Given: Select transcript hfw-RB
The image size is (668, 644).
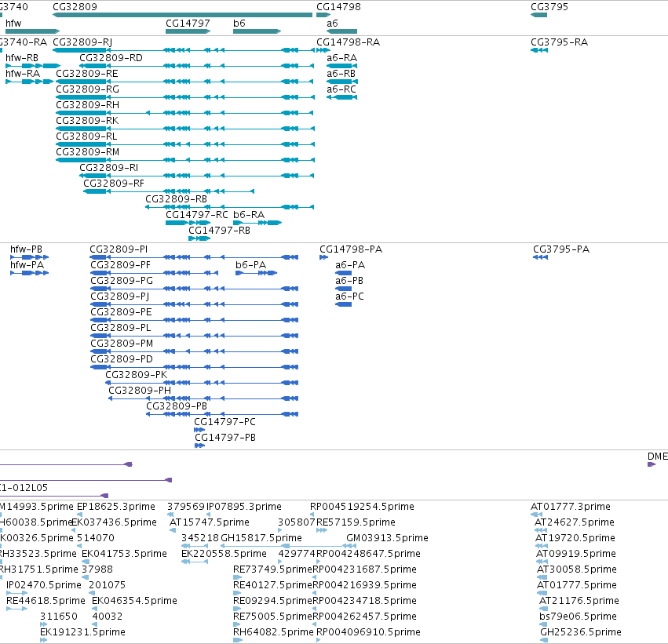Looking at the screenshot, I should 33,66.
